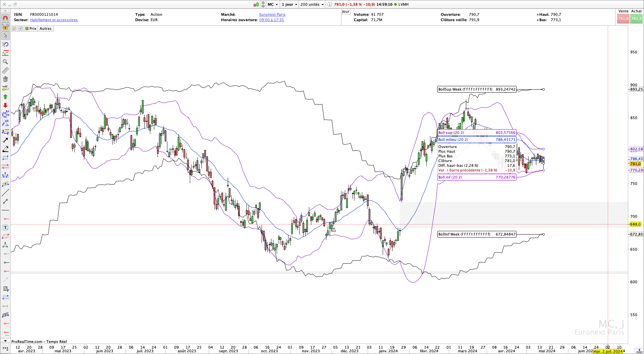Click the trash bin delete tool
This screenshot has width=644, height=354.
[5, 79]
